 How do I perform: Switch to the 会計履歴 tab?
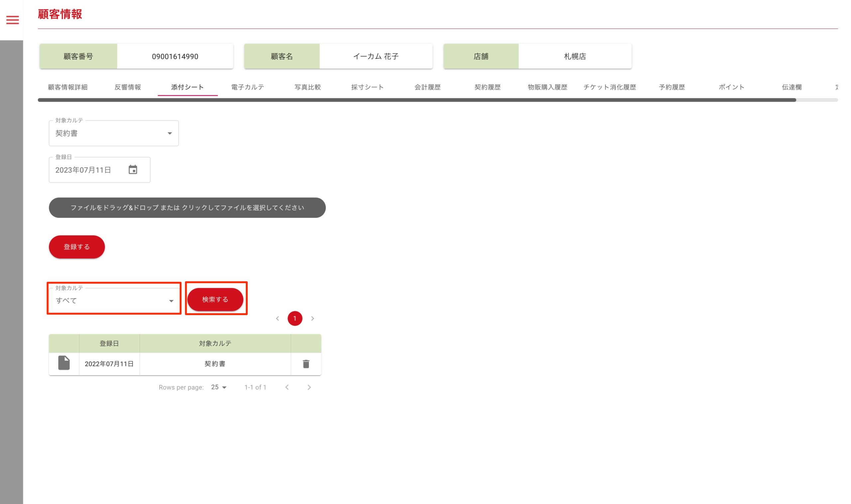(427, 87)
